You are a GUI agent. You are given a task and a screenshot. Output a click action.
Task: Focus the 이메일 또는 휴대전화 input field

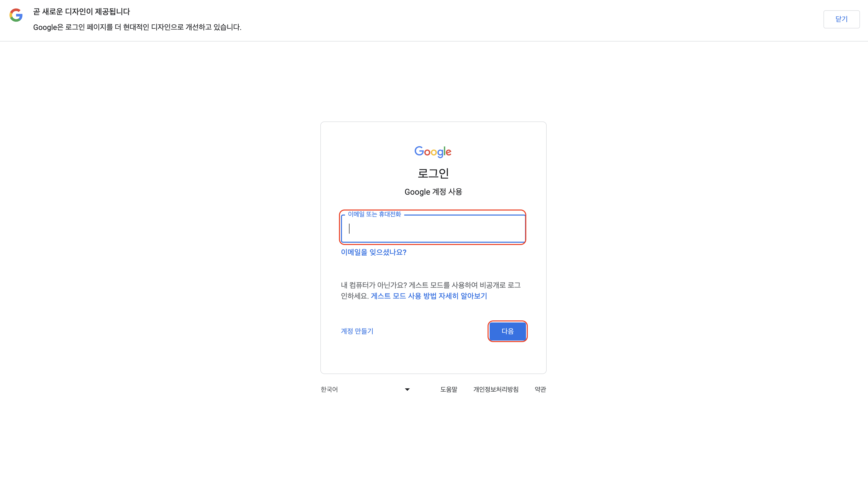click(x=433, y=229)
